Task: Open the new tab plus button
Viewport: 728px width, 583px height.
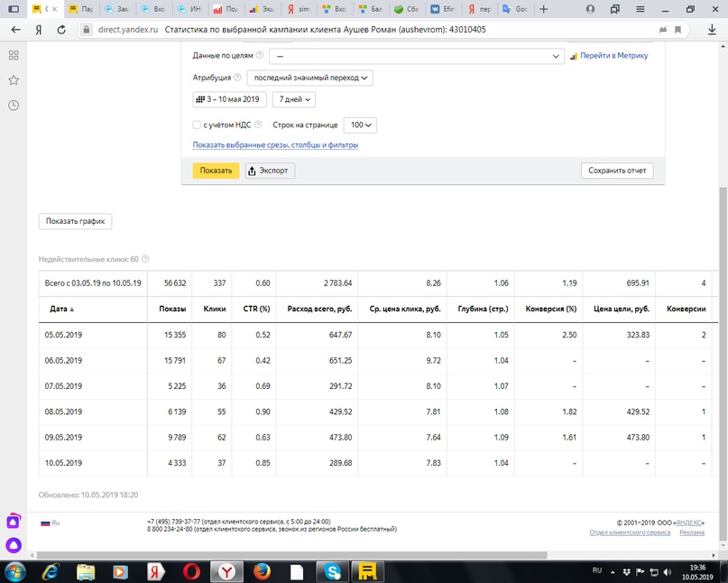Action: point(544,9)
